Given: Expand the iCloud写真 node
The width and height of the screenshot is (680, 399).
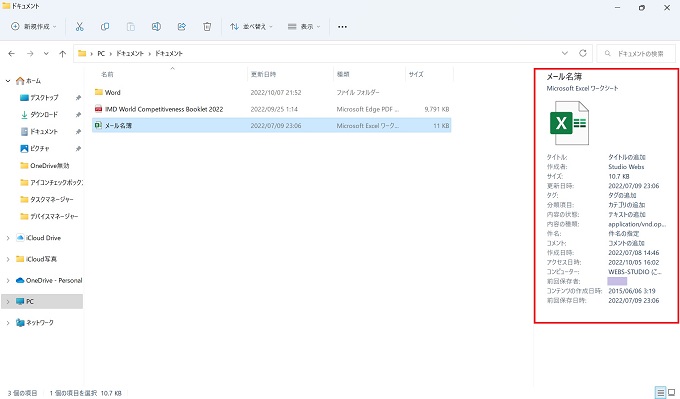Looking at the screenshot, I should 8,259.
